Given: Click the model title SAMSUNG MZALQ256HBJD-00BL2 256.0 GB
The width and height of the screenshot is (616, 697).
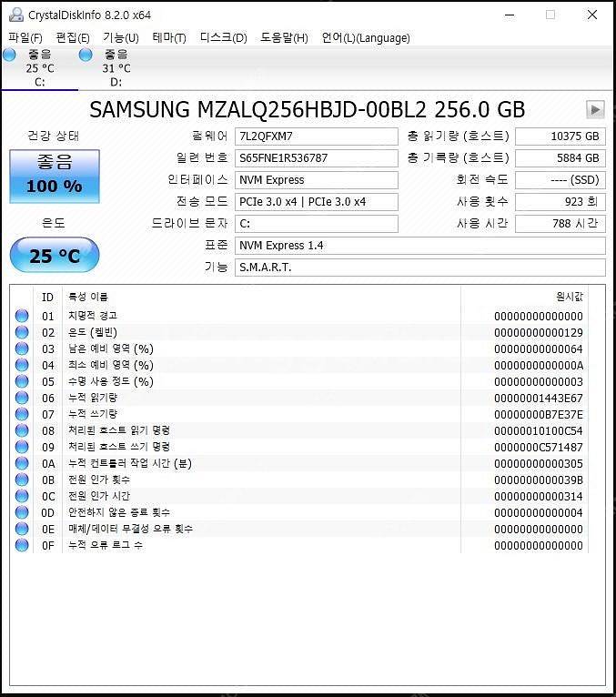Looking at the screenshot, I should coord(308,110).
